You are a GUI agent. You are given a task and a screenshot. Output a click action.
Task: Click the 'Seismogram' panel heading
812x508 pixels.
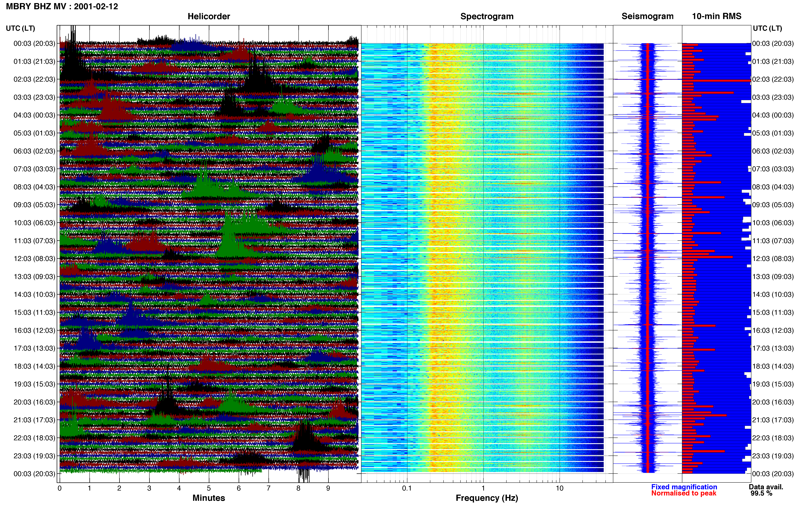[648, 16]
